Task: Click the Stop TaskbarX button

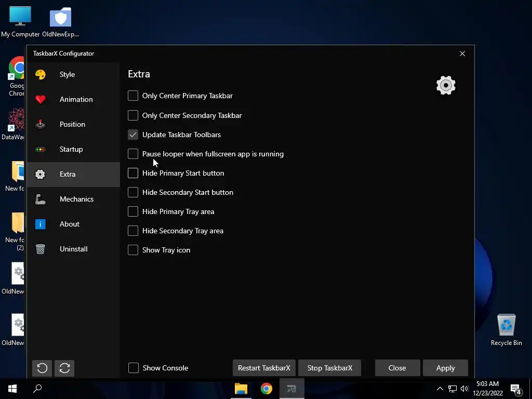Action: (329, 368)
